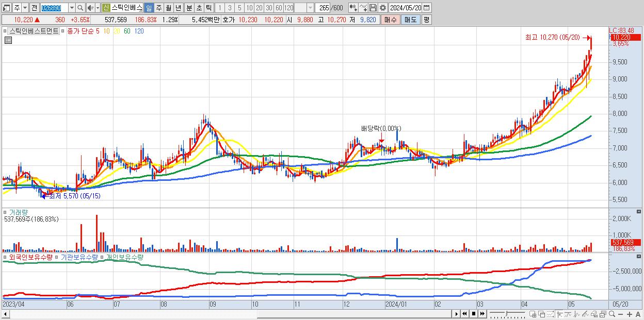Click the chart layout icon at toolbar start
Screen dimensions: 644x320
(7, 8)
